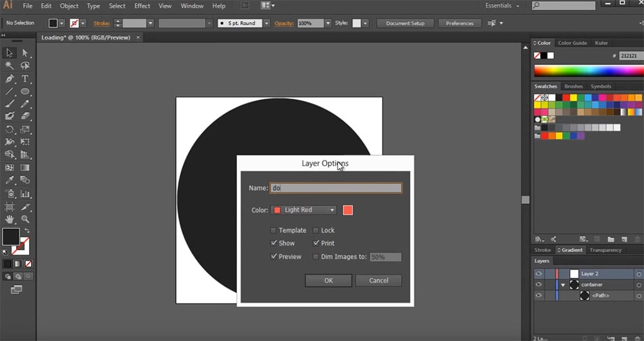Select the Shape Builder tool
644x341 pixels.
tap(10, 155)
